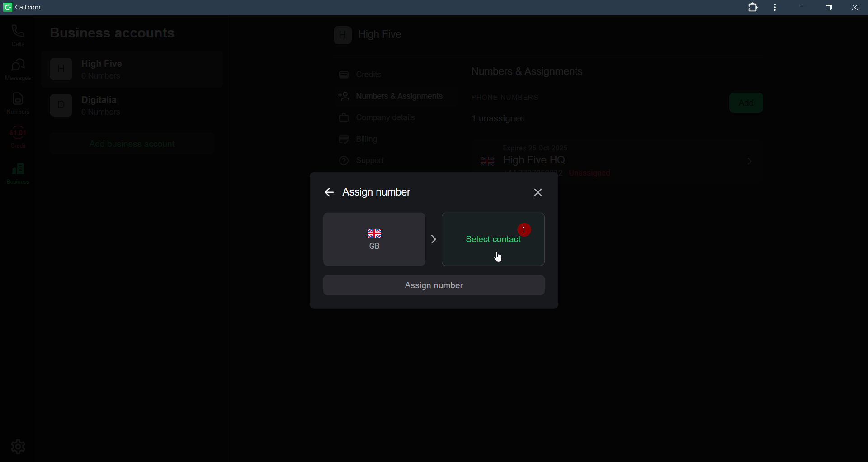Open the Calls section in sidebar
The width and height of the screenshot is (868, 462).
18,36
